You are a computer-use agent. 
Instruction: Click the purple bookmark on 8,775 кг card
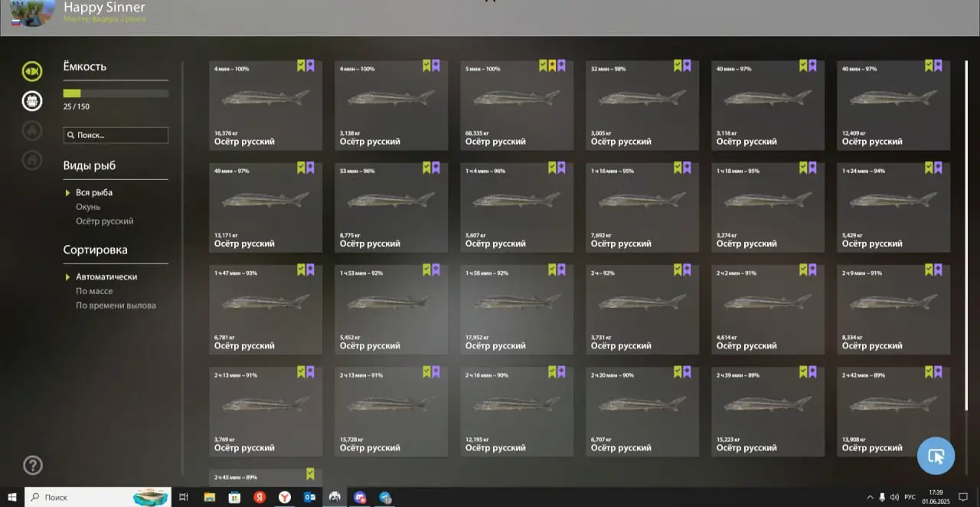[x=436, y=168]
